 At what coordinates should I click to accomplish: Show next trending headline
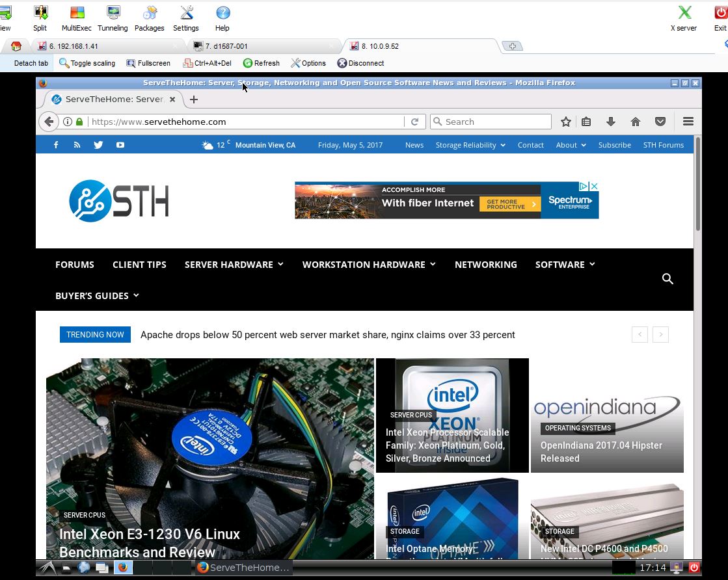(661, 335)
